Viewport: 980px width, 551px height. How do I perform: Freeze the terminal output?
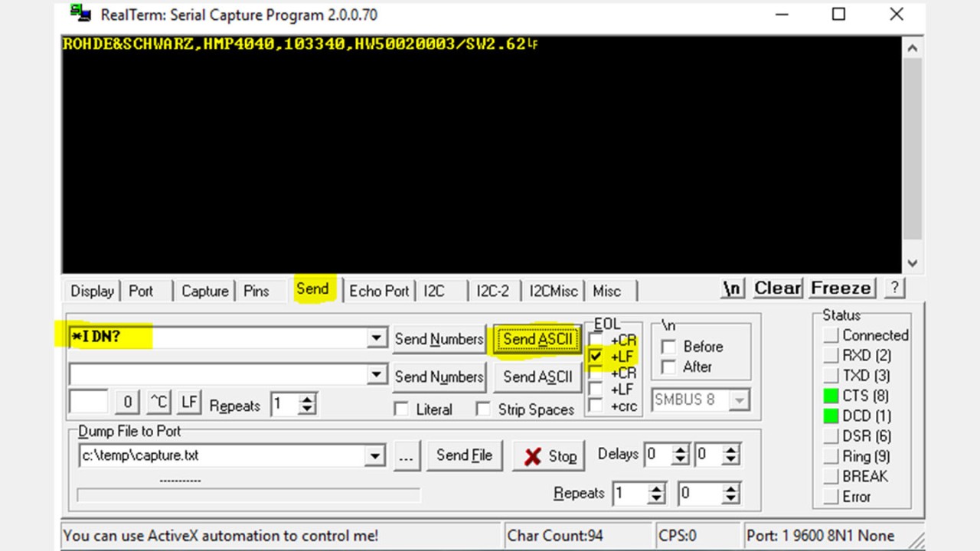coord(841,289)
